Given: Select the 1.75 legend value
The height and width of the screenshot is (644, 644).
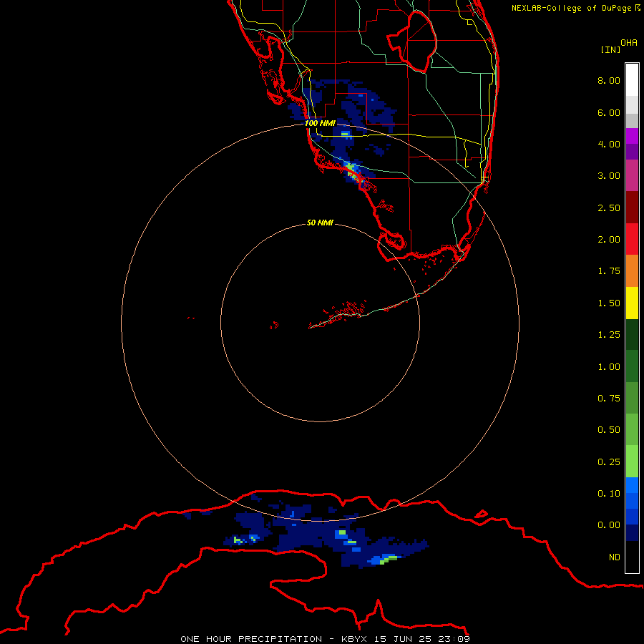Looking at the screenshot, I should [609, 271].
